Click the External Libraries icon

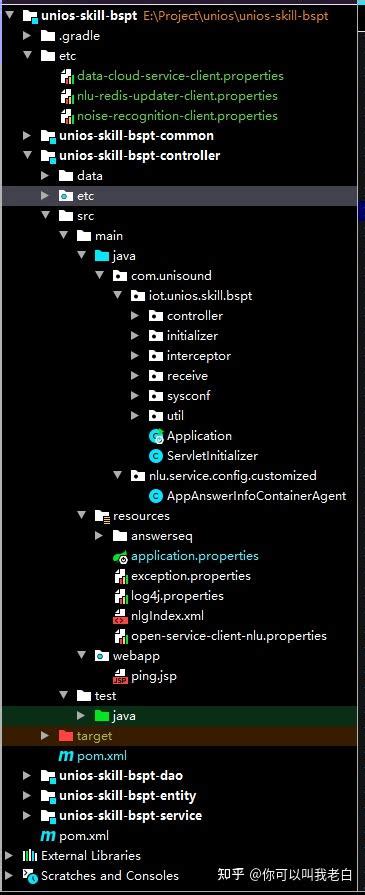click(30, 856)
